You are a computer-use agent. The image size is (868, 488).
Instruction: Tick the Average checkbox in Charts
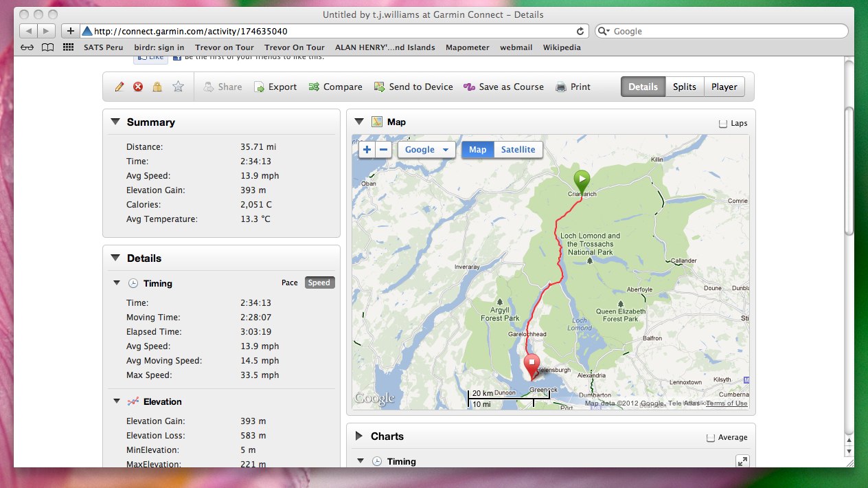point(711,437)
